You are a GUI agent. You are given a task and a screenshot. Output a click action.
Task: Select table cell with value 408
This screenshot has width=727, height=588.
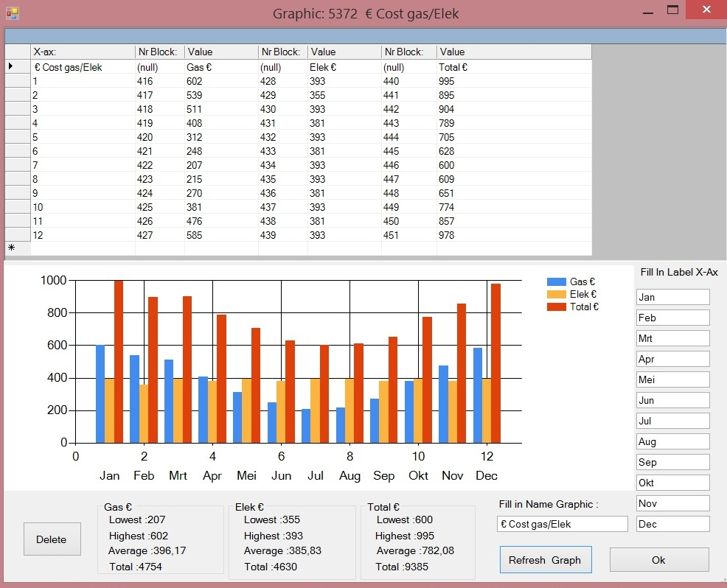[222, 123]
